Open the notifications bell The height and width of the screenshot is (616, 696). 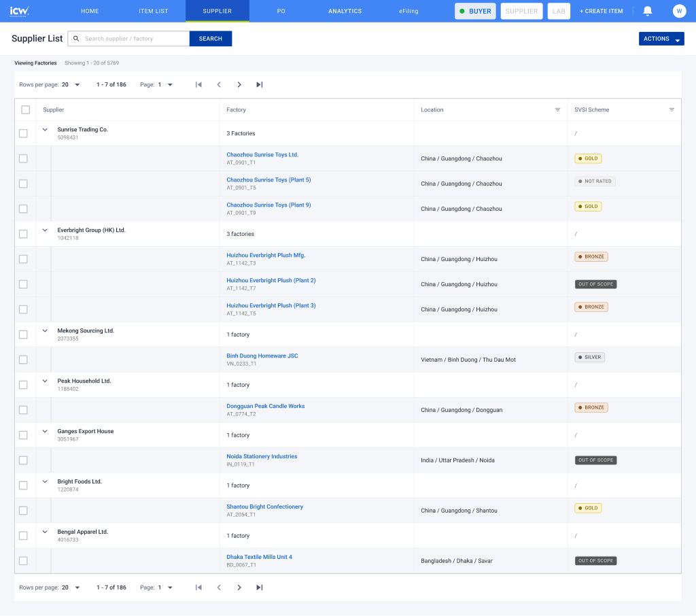[648, 11]
